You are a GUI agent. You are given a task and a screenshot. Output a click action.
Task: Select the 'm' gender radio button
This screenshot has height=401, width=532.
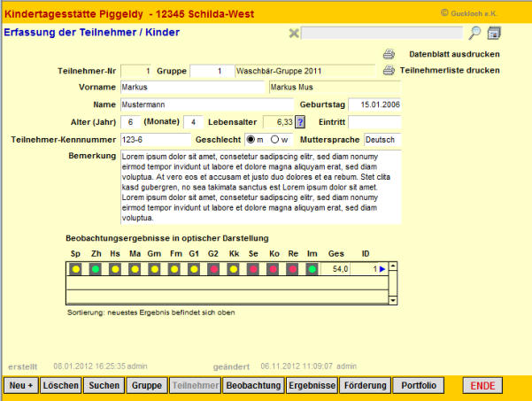tap(251, 140)
